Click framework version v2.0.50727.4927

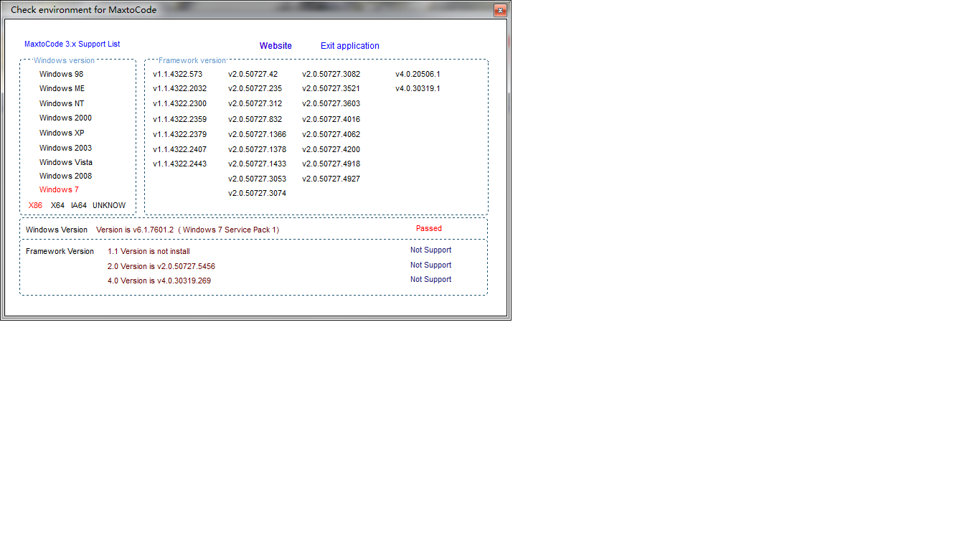(x=331, y=179)
